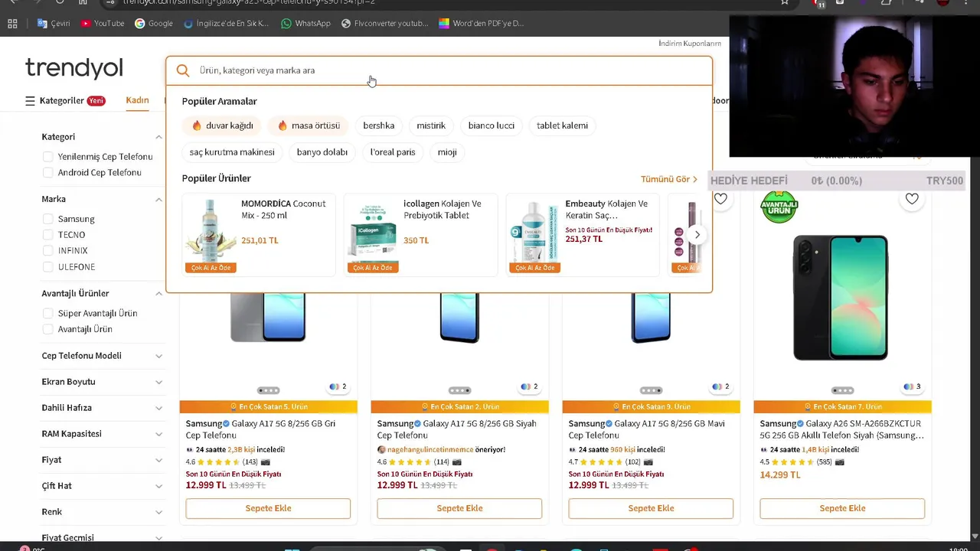The height and width of the screenshot is (551, 980).
Task: Check the Android Cep Telefonu filter
Action: [x=48, y=173]
